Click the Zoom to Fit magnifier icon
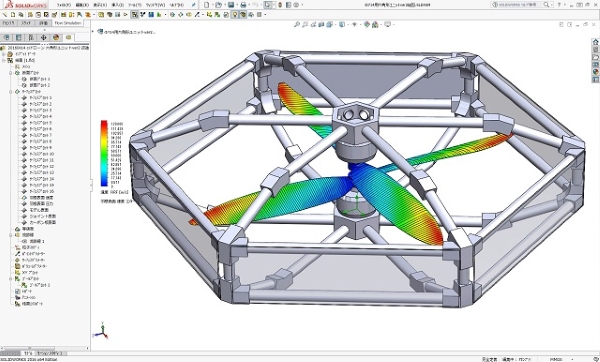This screenshot has width=600, height=362. (x=297, y=24)
